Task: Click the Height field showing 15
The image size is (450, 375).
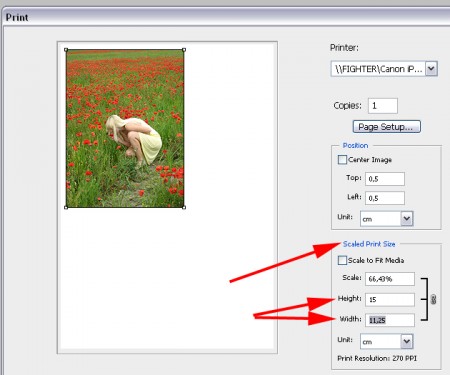Action: click(x=390, y=300)
